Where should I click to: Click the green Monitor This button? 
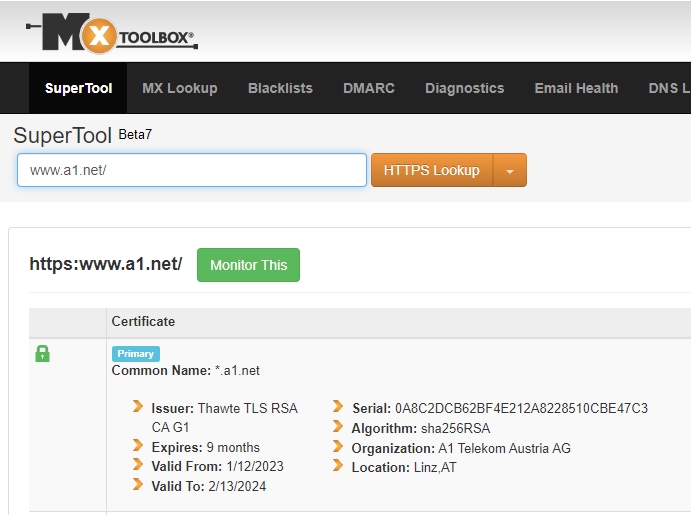pos(249,265)
